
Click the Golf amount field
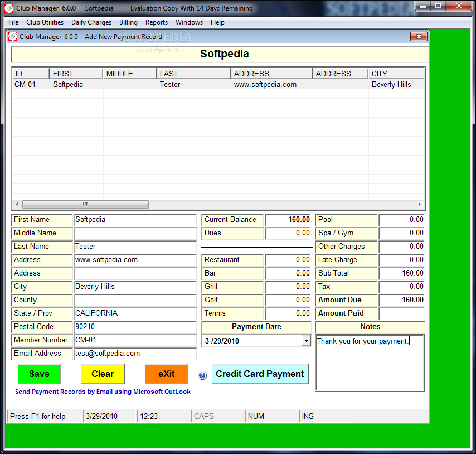(x=288, y=300)
